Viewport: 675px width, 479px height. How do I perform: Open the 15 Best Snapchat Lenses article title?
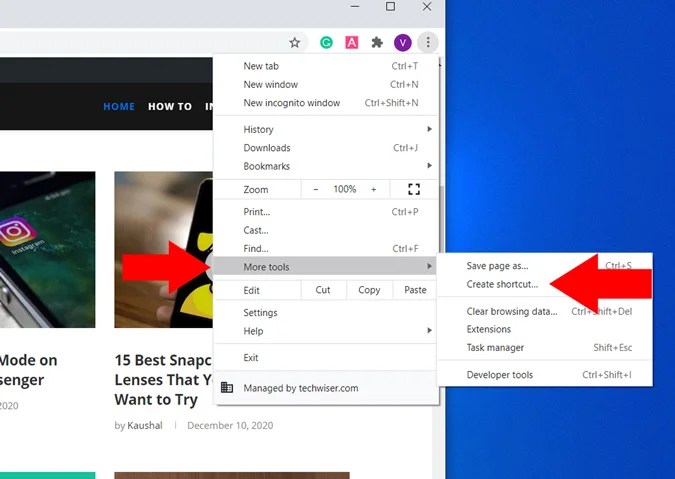(x=164, y=380)
